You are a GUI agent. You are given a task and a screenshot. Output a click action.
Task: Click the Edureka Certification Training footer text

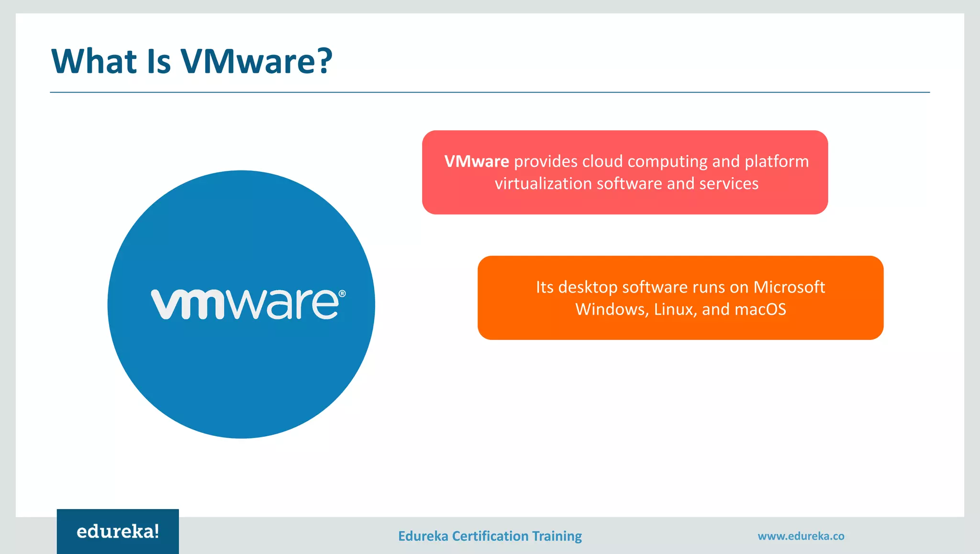pyautogui.click(x=490, y=536)
